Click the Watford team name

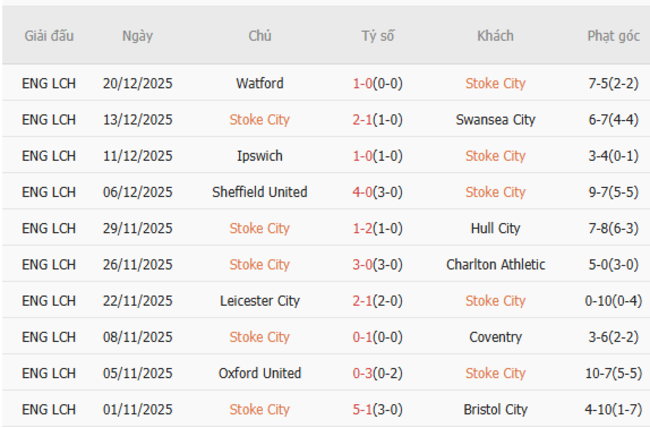[260, 84]
